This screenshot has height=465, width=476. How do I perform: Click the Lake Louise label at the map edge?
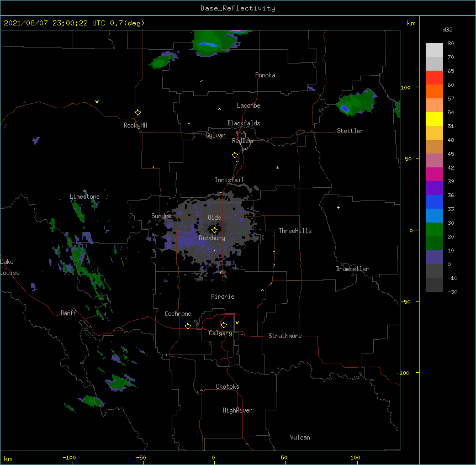point(10,267)
